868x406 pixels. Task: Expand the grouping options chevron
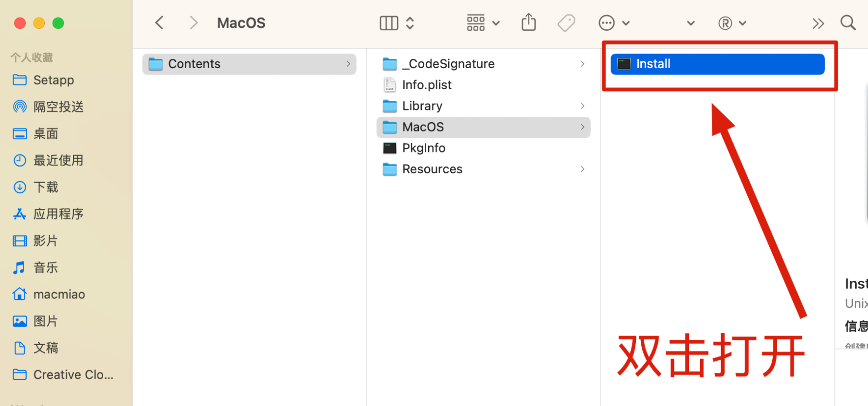[496, 23]
